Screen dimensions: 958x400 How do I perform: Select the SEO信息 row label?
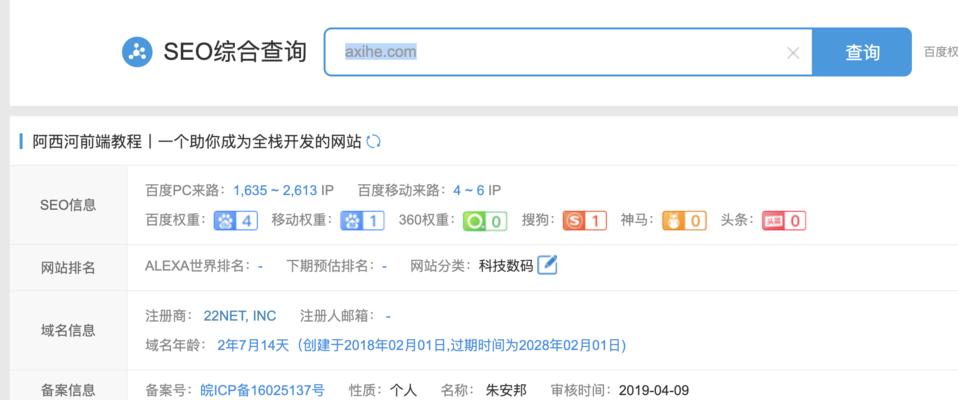(x=68, y=205)
